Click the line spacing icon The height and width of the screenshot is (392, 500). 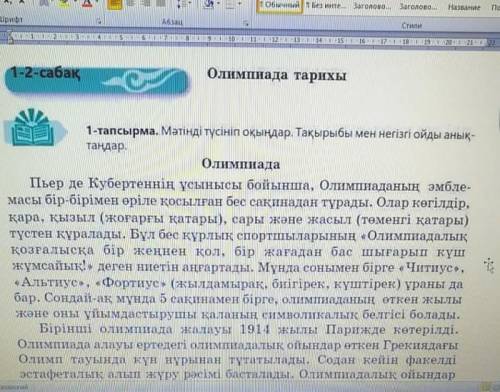182,3
